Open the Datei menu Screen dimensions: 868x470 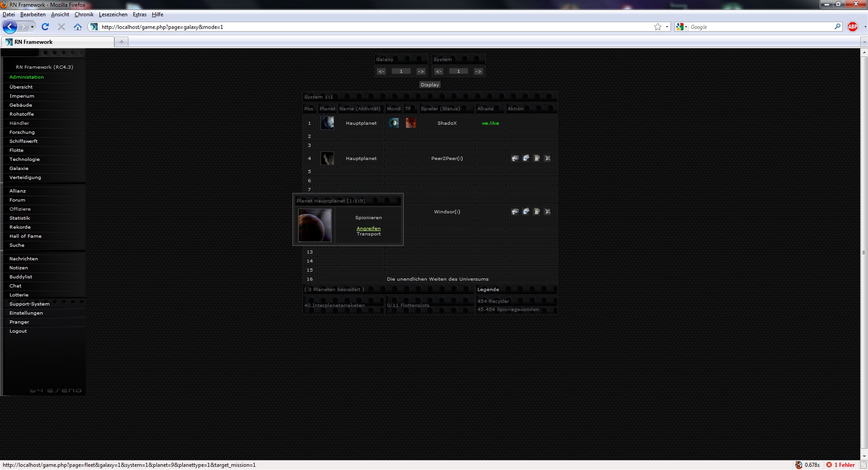coord(9,14)
